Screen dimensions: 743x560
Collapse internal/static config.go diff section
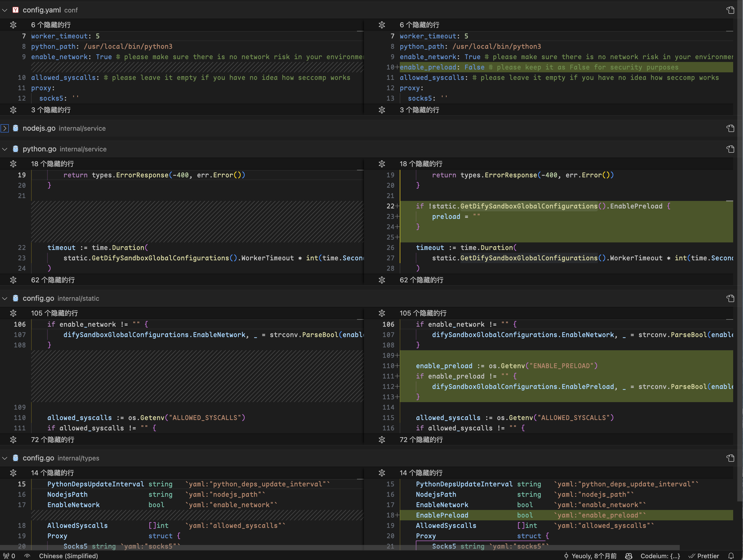(5, 298)
